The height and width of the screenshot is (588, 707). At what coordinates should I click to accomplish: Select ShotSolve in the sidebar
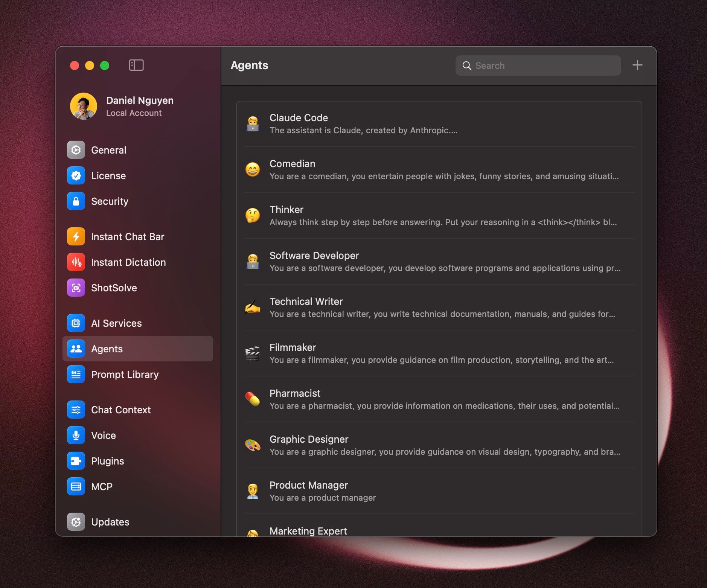tap(114, 288)
